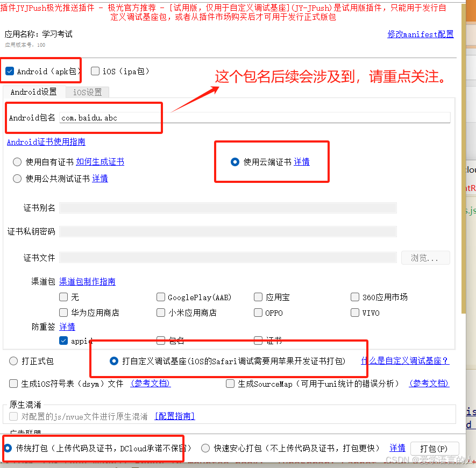Select 打正式包 radio button
The height and width of the screenshot is (468, 476).
[13, 361]
